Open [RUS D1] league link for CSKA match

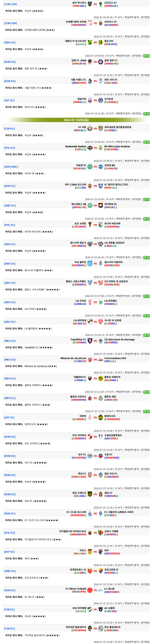[x=10, y=186]
